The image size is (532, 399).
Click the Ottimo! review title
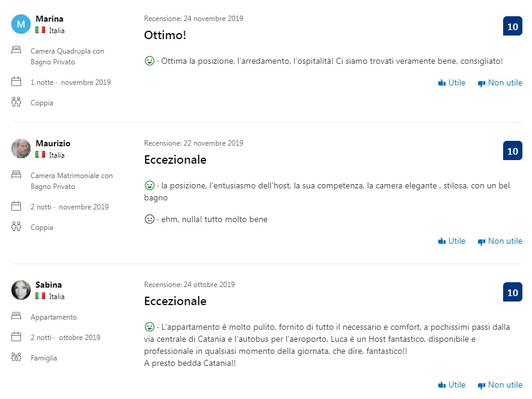point(165,36)
